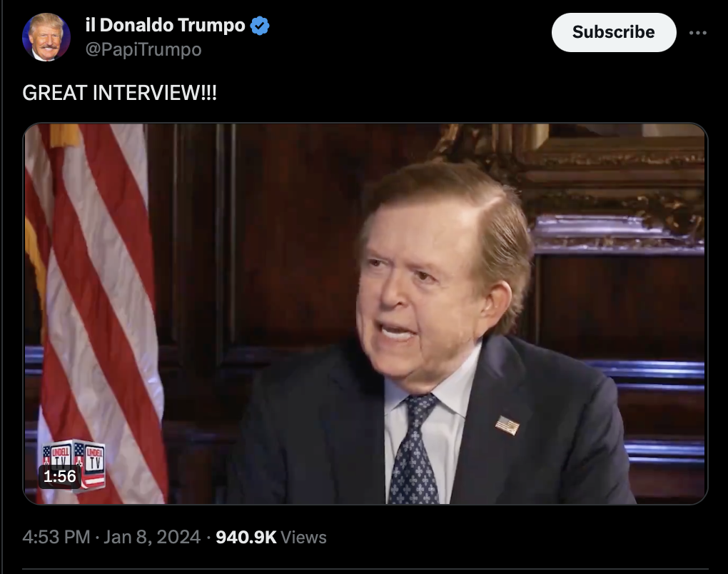
Task: Click the Jan 8, 2024 date
Action: (152, 538)
